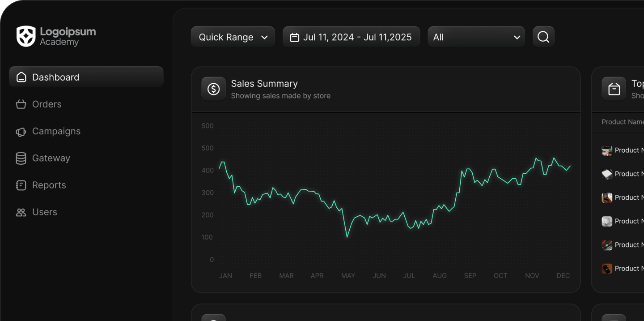Click the Dashboard home icon
The width and height of the screenshot is (644, 321).
(x=21, y=77)
